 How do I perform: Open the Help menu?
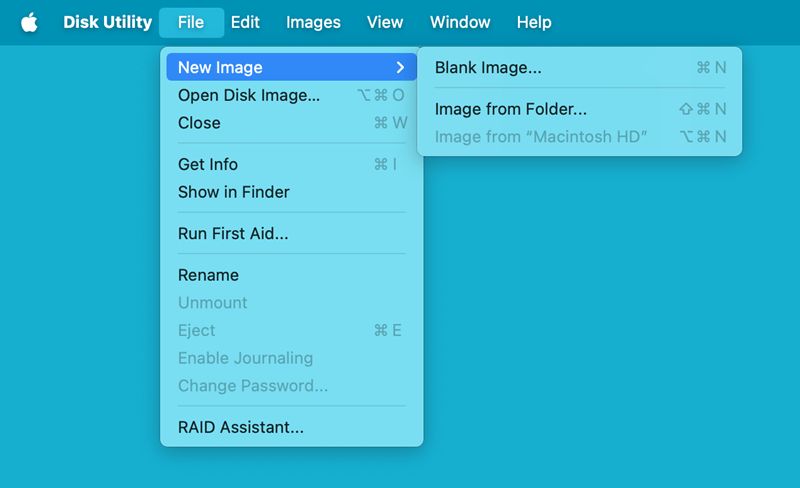coord(534,22)
